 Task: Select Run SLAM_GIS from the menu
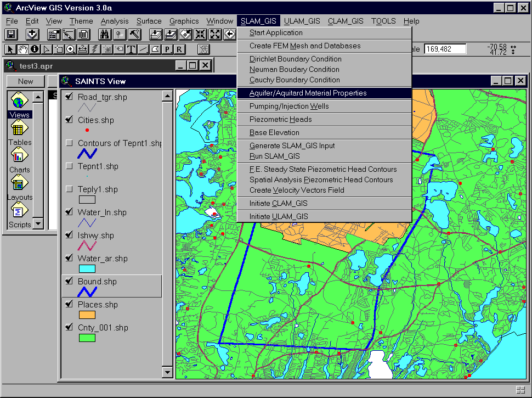pyautogui.click(x=324, y=156)
